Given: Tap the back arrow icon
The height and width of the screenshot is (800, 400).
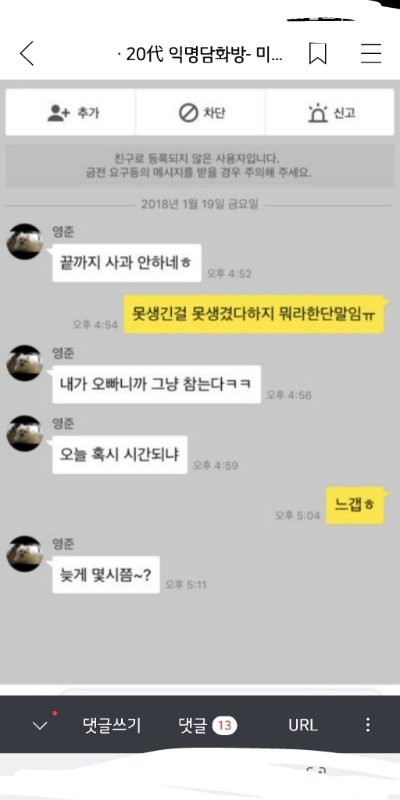Looking at the screenshot, I should coord(27,54).
